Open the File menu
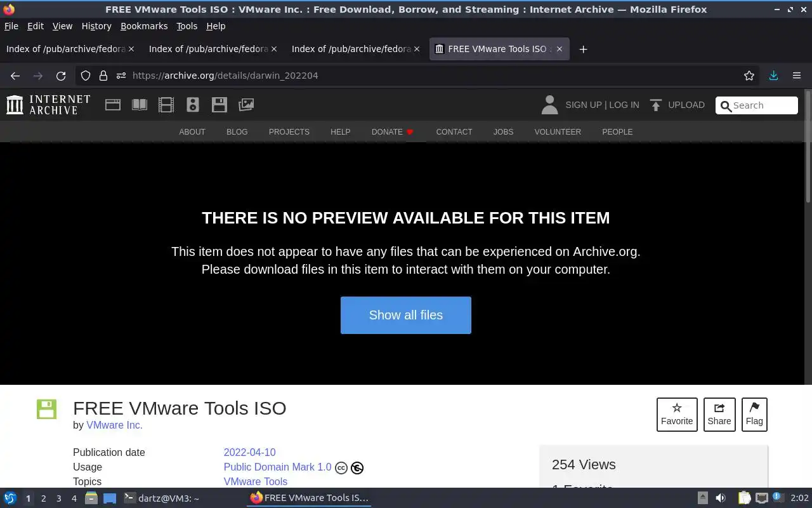 click(x=11, y=26)
